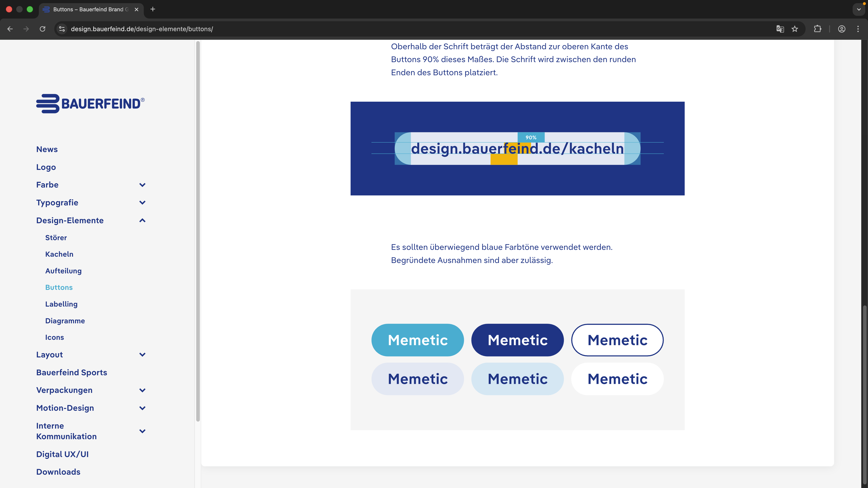Screen dimensions: 868x488
Task: Go to the Icons page
Action: (54, 338)
